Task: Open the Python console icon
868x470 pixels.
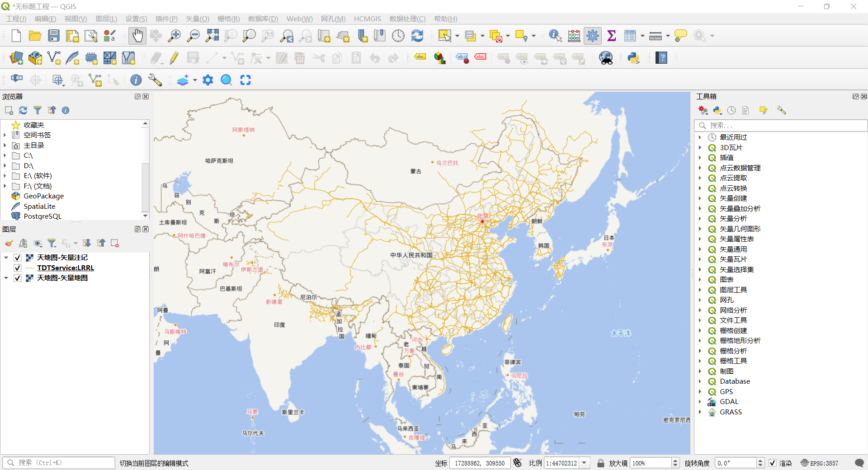Action: [x=633, y=58]
